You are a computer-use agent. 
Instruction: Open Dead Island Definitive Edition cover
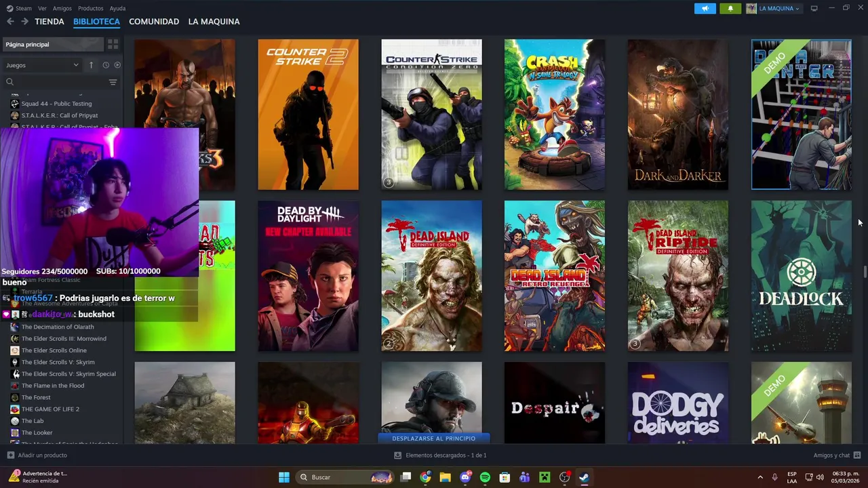tap(431, 276)
